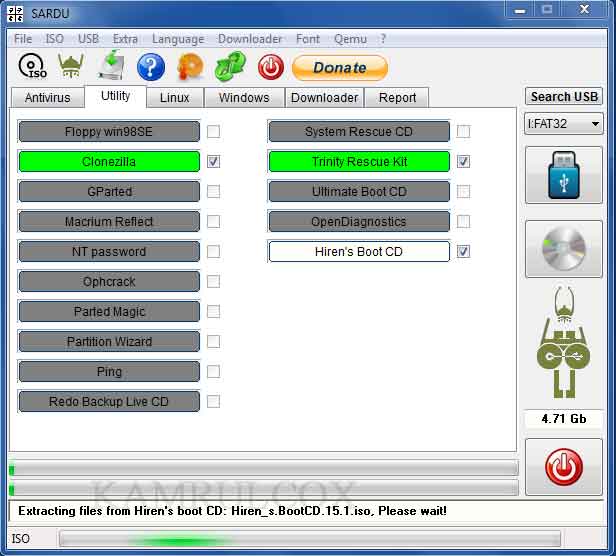The image size is (616, 556).
Task: Click the SARDU title bar app icon
Action: tap(15, 13)
